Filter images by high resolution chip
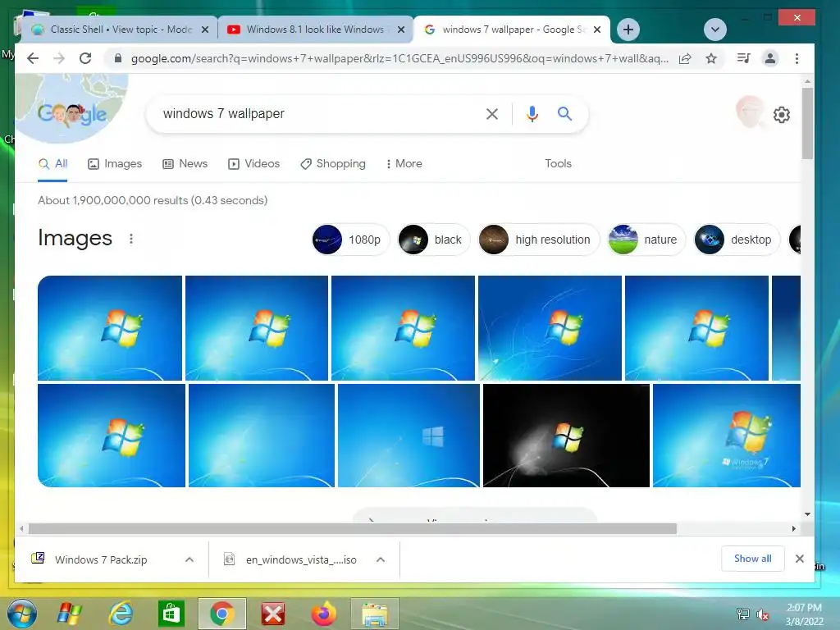840x630 pixels. [538, 240]
